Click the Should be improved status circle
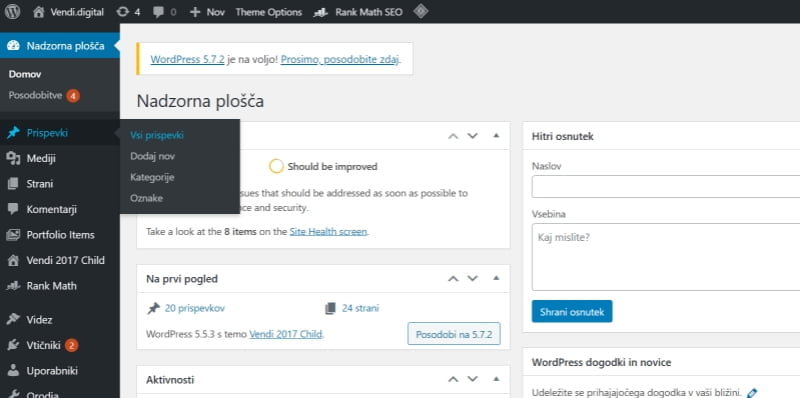Viewport: 800px width, 398px height. [x=276, y=166]
